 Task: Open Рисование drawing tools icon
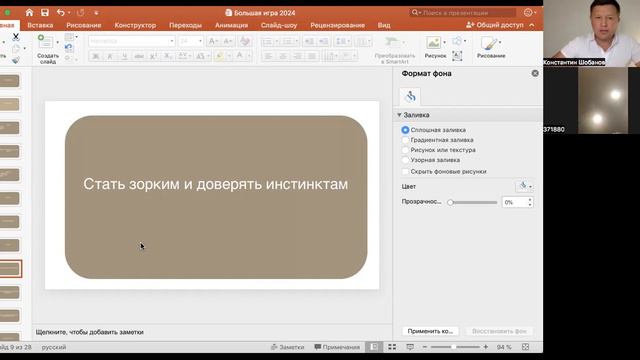pyautogui.click(x=489, y=43)
